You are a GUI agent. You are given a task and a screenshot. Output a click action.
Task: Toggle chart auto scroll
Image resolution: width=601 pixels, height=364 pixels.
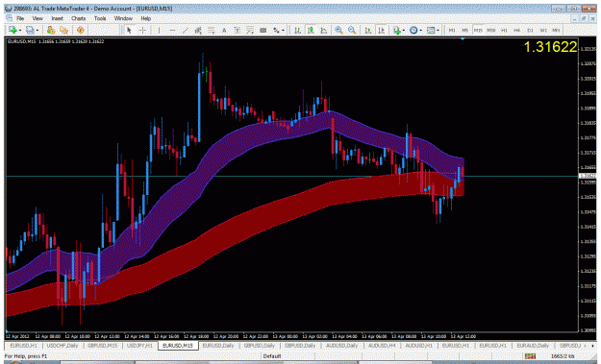click(x=368, y=30)
